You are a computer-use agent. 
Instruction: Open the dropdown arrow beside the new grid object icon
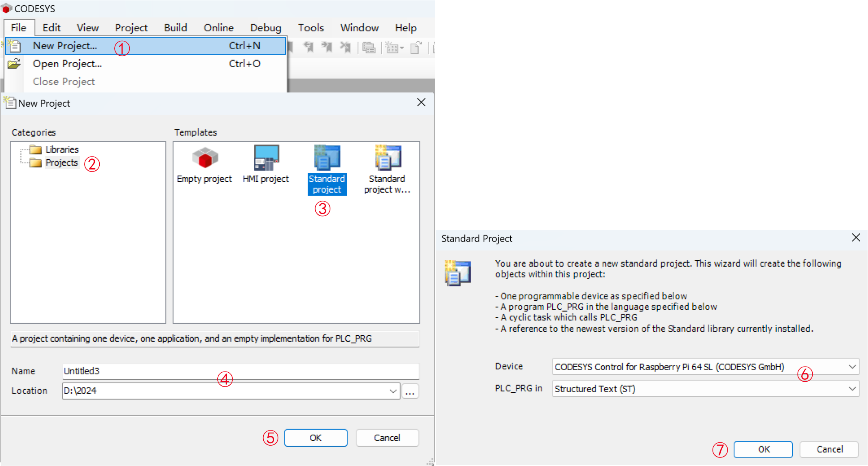point(402,48)
